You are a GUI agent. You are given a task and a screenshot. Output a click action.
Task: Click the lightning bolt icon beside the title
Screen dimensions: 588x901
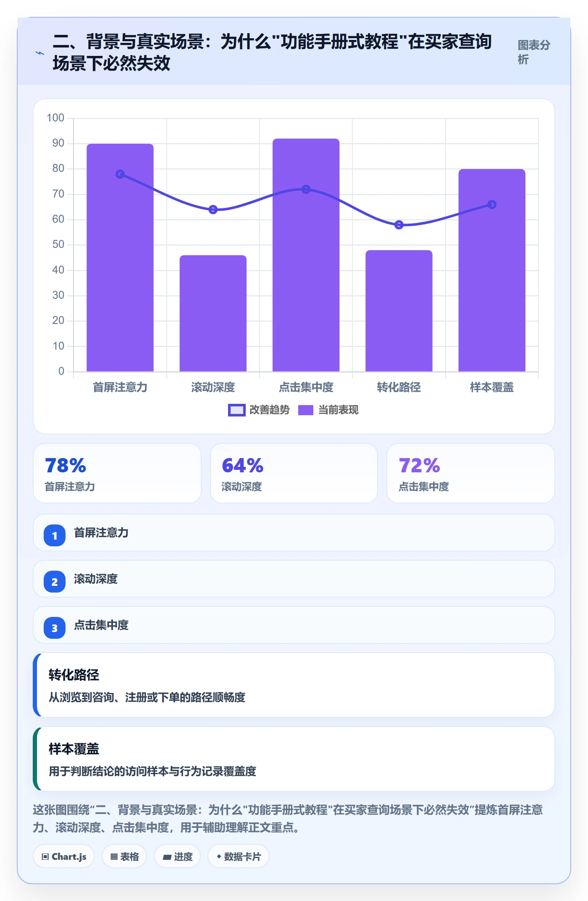pos(39,53)
